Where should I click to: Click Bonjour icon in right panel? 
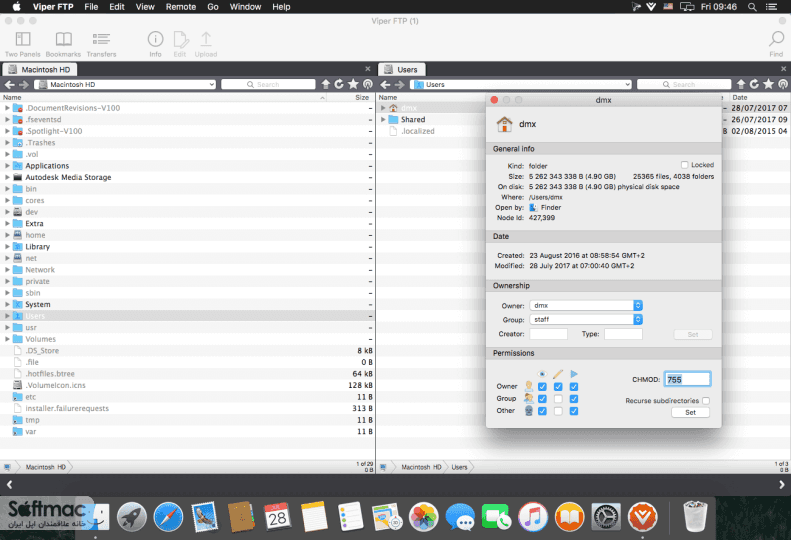click(x=783, y=84)
